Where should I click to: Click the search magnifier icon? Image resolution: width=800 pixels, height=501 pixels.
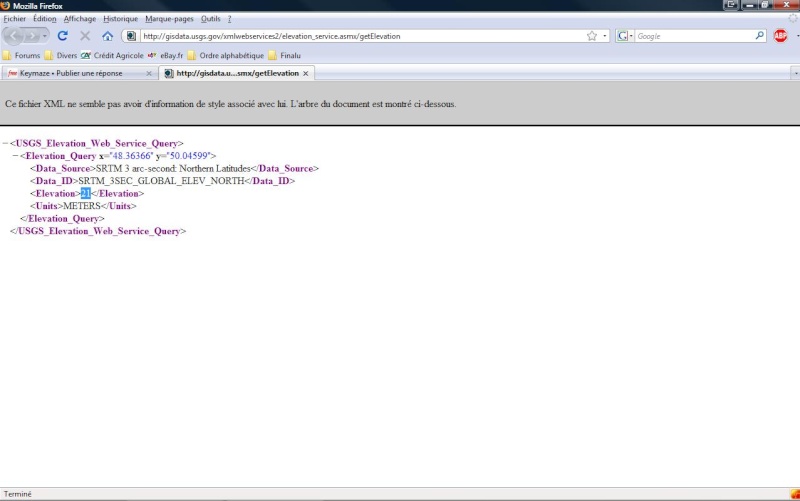(759, 36)
